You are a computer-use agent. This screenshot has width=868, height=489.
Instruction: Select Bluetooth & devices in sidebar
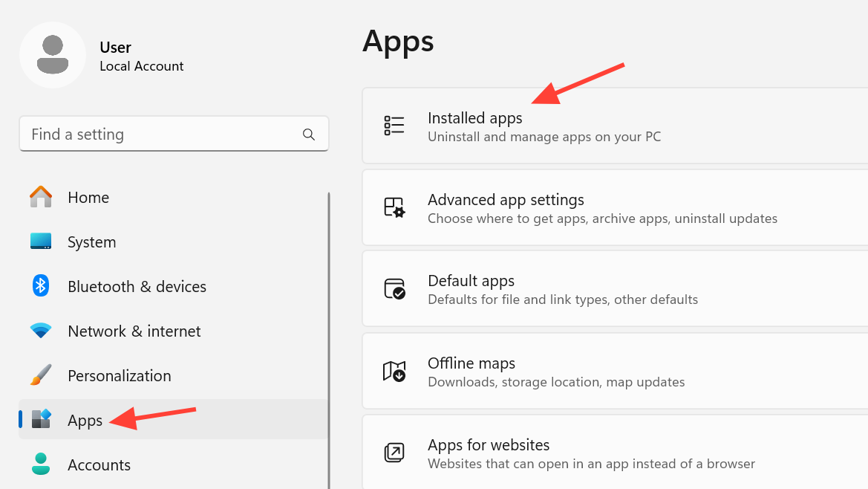[137, 286]
